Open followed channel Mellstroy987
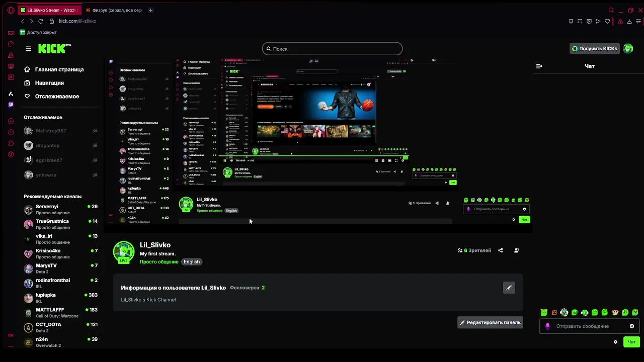 coord(60,131)
